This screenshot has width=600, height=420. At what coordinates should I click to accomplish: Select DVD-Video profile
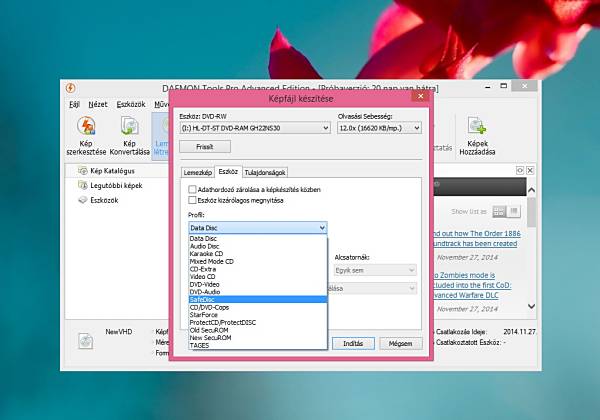[258, 284]
